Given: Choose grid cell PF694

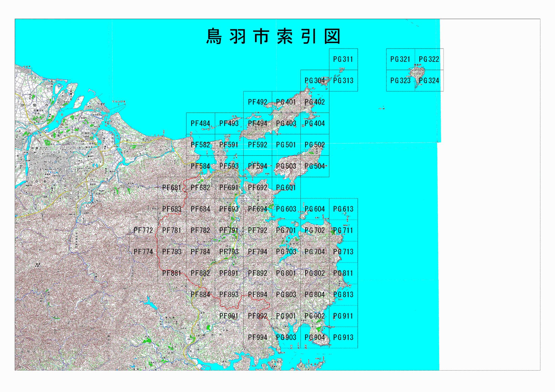Looking at the screenshot, I should [258, 209].
